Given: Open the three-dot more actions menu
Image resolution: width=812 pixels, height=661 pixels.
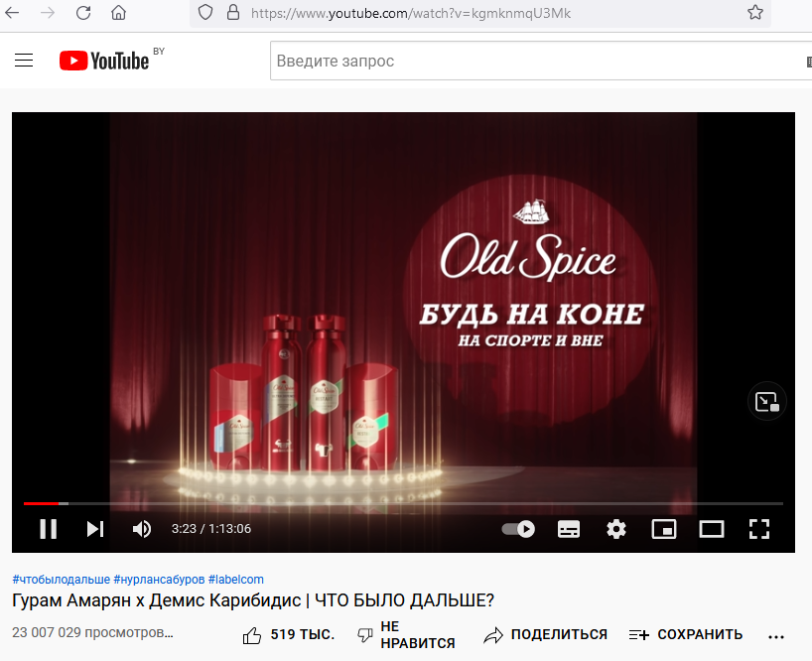Looking at the screenshot, I should point(775,636).
